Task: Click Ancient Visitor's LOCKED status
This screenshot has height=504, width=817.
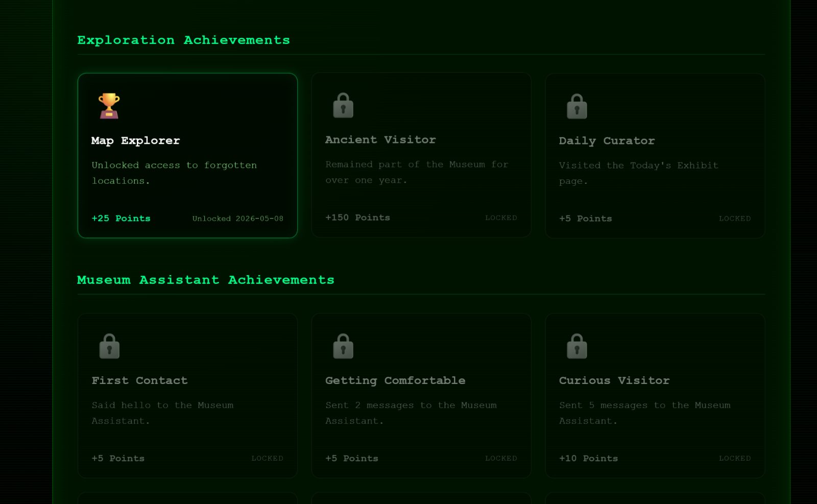Action: (501, 218)
